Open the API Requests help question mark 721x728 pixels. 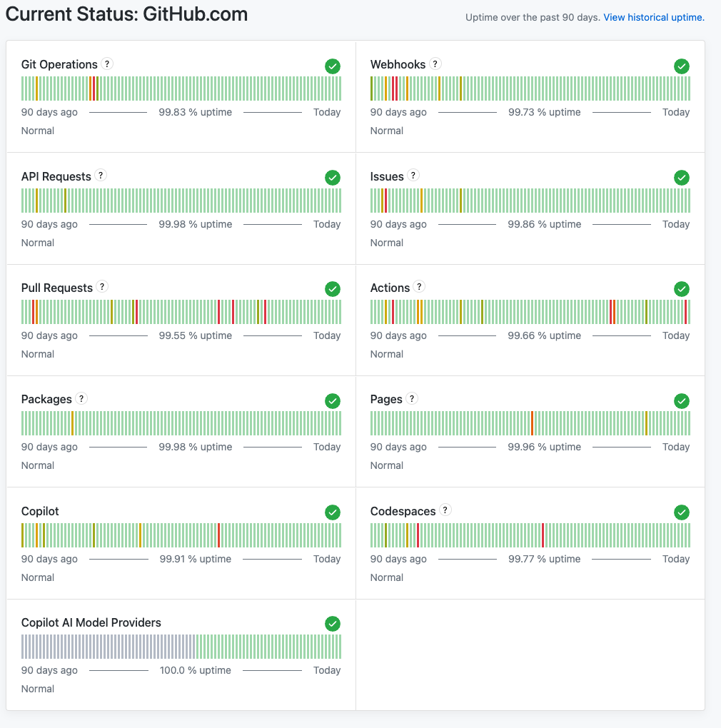point(101,175)
